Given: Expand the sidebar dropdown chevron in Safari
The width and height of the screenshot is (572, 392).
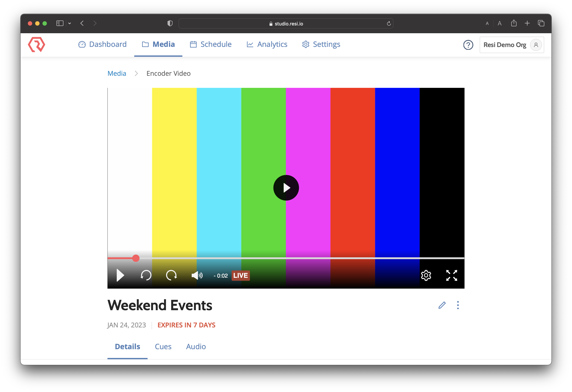Looking at the screenshot, I should tap(70, 23).
